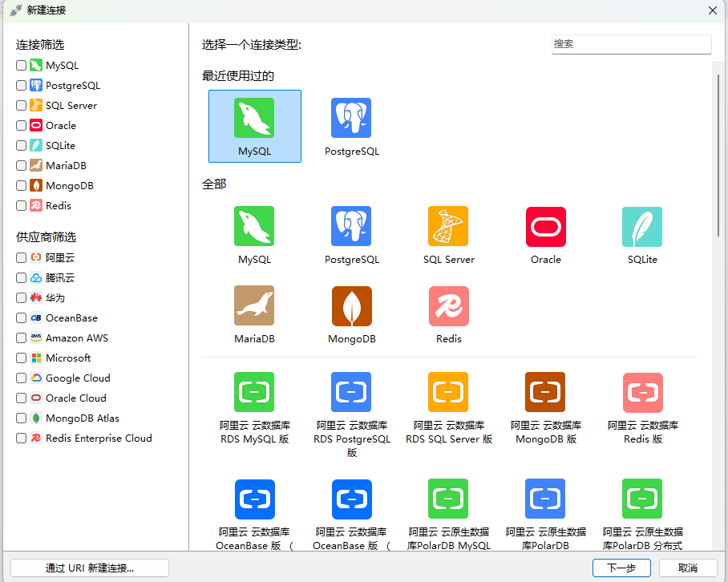Toggle the MongoDB connection filter checkbox
The width and height of the screenshot is (728, 582).
point(21,186)
